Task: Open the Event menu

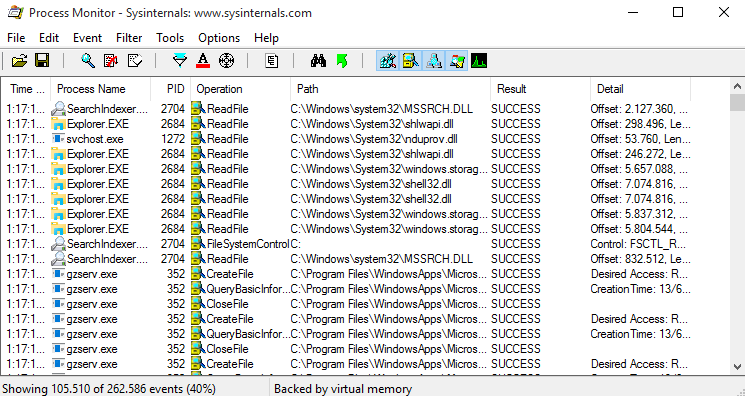Action: (87, 38)
